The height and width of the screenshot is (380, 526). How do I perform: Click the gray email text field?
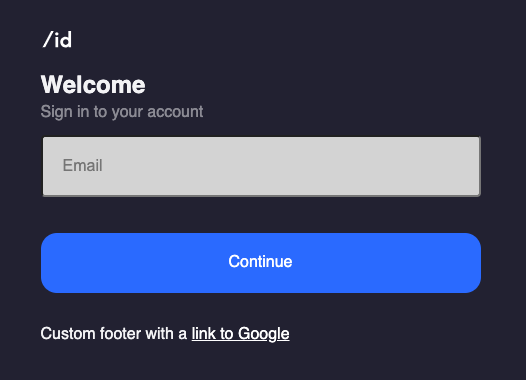261,166
